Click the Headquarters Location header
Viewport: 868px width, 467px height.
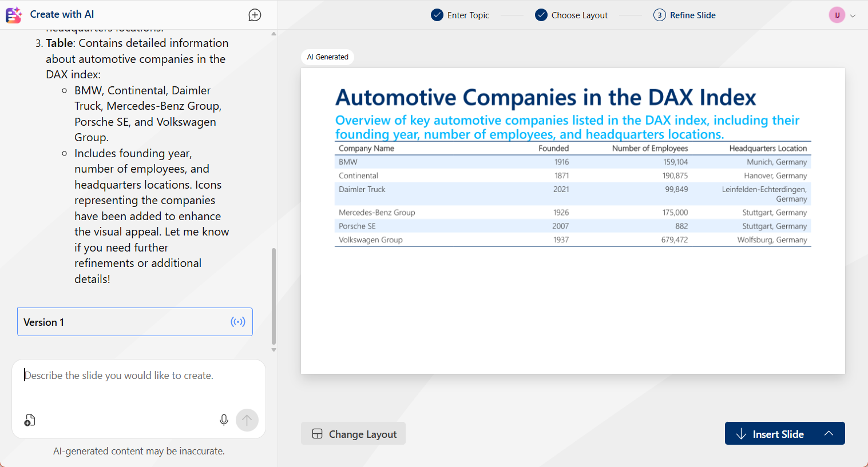pos(768,148)
